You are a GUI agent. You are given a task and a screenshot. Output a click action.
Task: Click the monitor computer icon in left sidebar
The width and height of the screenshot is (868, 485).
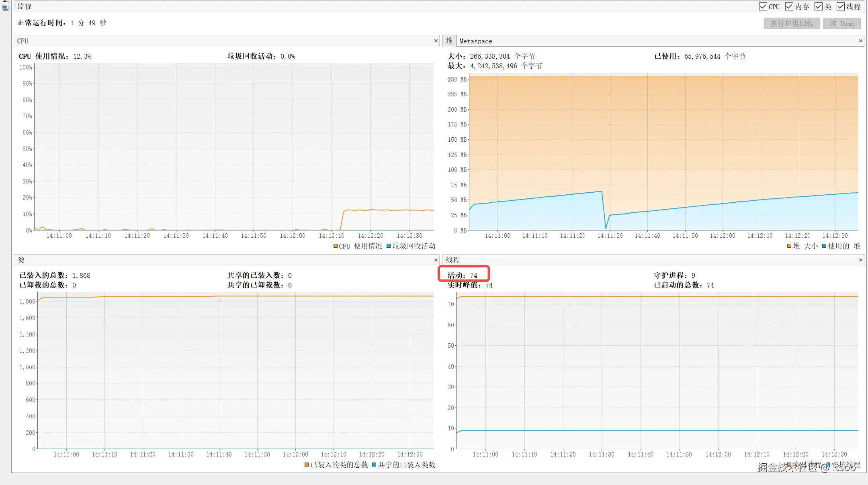point(5,8)
